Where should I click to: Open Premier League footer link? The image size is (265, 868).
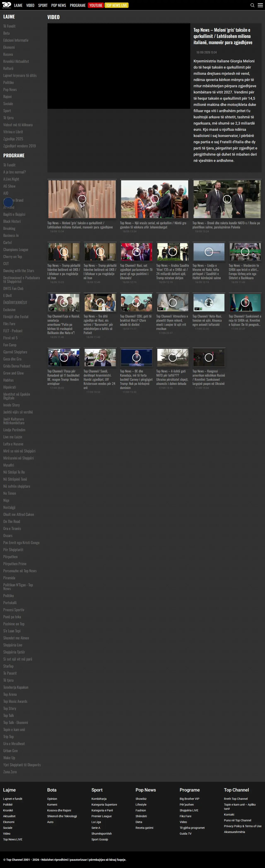102,816
